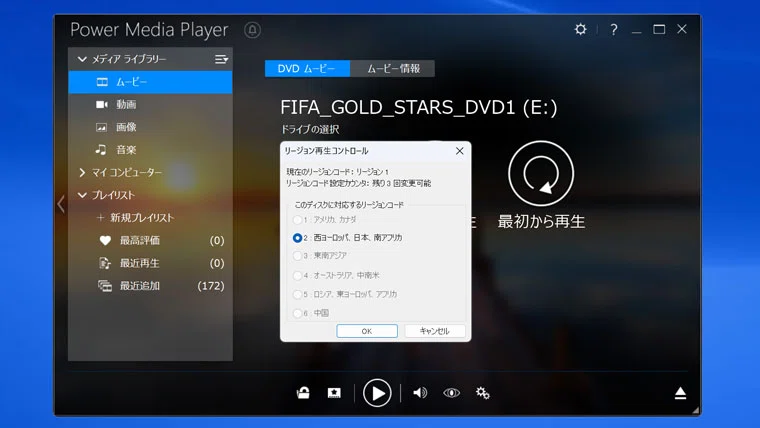
Task: Click 最初から再生 circular restart icon
Action: (x=541, y=173)
